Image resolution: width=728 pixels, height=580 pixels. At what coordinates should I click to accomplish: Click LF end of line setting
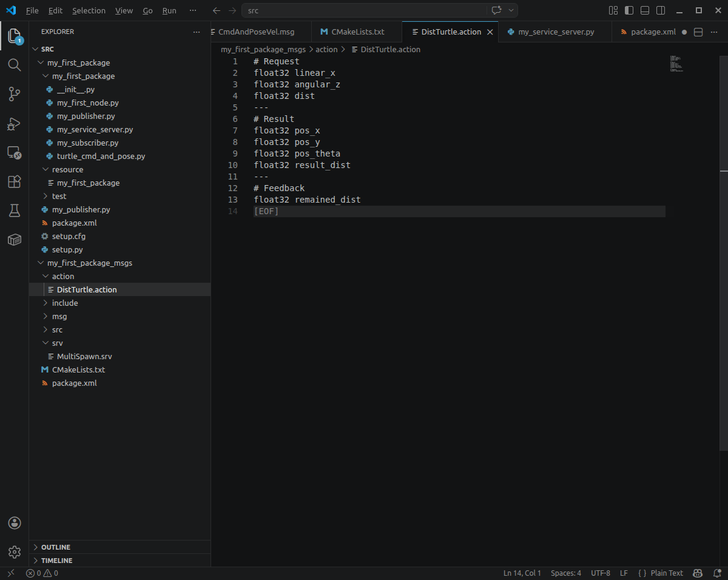point(624,573)
